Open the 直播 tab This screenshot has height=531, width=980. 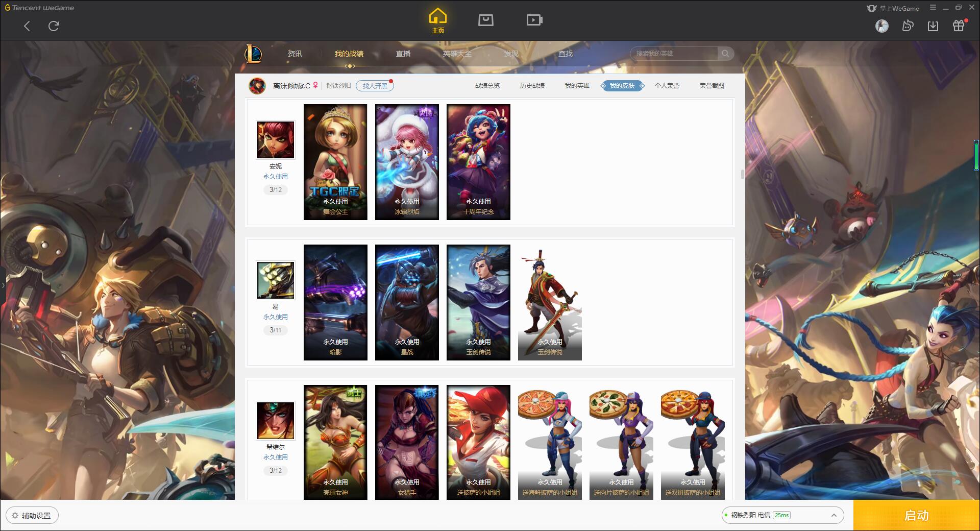point(403,54)
